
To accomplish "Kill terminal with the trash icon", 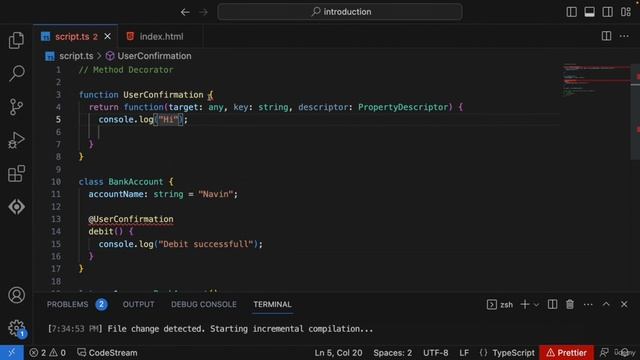I will click(x=570, y=304).
